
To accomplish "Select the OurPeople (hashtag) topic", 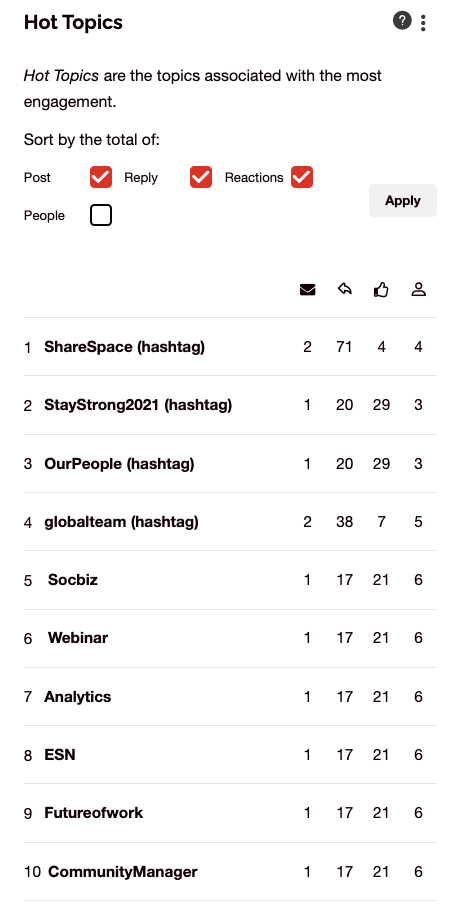I will point(119,464).
